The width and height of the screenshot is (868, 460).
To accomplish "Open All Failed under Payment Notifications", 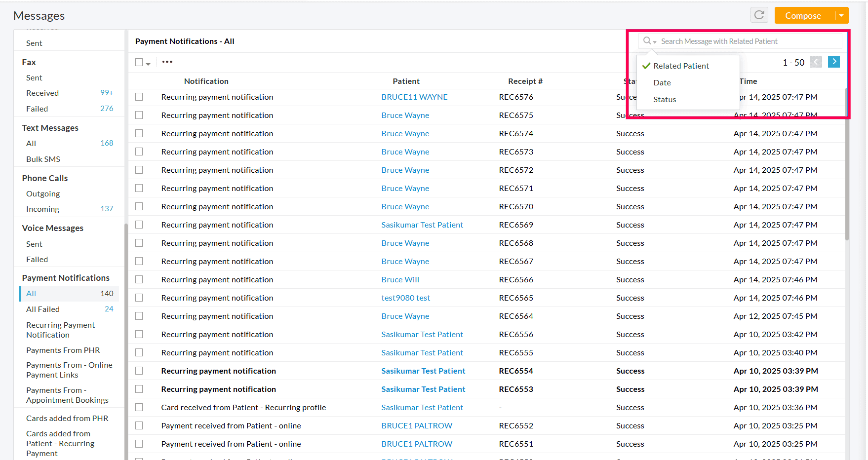I will pos(42,309).
